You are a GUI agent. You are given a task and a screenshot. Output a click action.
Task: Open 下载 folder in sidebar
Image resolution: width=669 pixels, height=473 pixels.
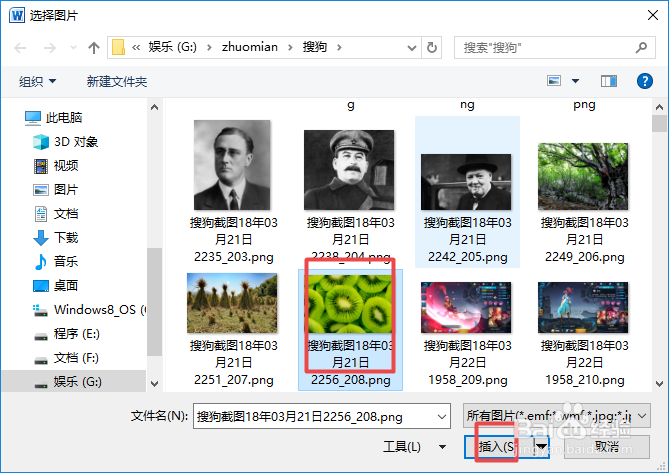pos(56,238)
